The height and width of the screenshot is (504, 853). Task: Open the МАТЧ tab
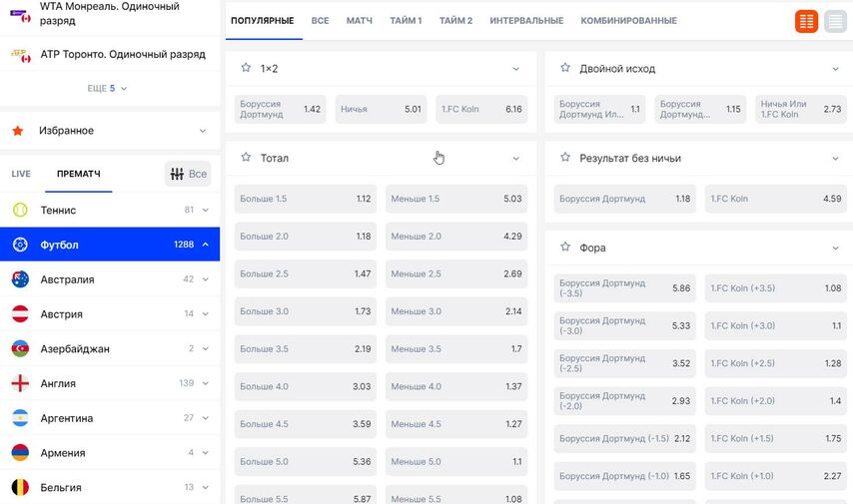(359, 21)
